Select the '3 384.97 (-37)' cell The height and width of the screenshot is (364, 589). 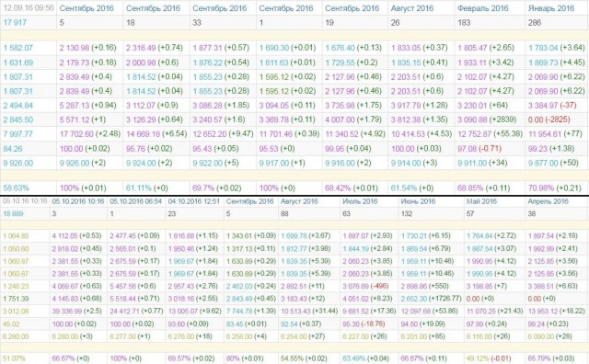click(552, 105)
